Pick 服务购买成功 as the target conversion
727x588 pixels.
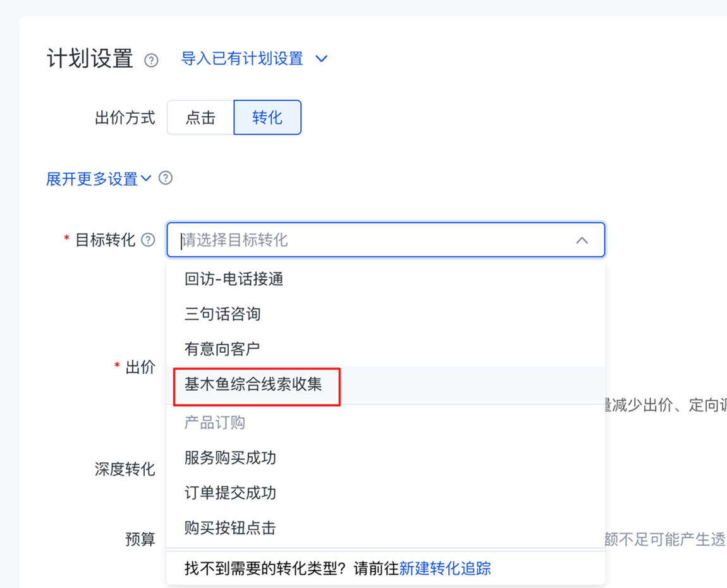230,458
